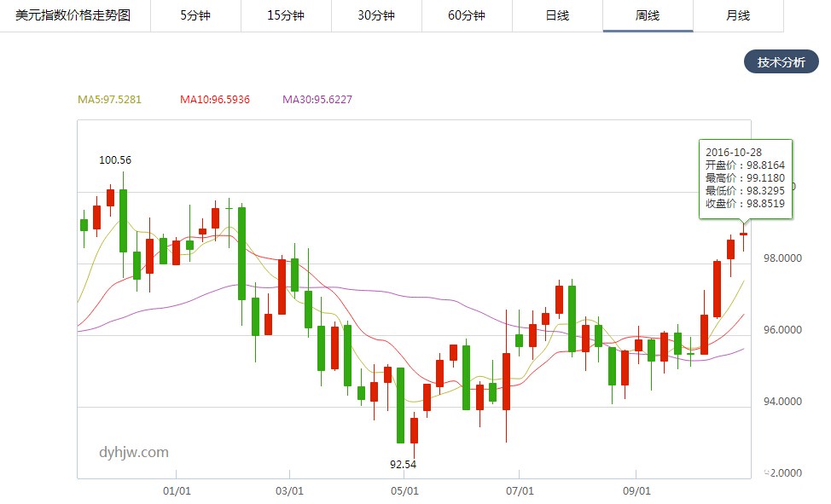831x504 pixels.
Task: Toggle the MA5 moving average legend
Action: point(109,100)
